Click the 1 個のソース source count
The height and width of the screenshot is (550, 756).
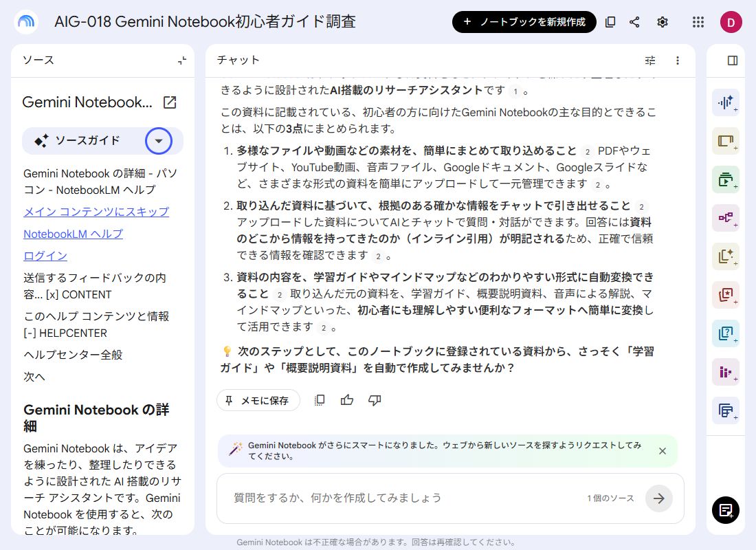610,498
